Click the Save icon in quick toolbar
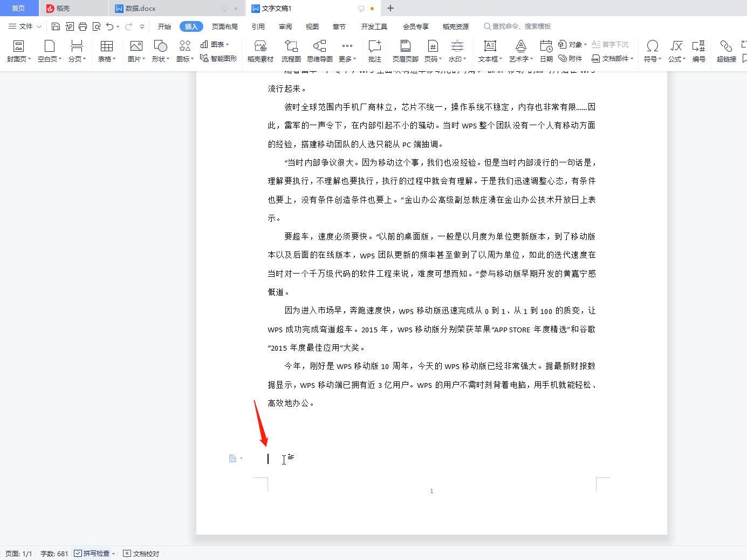Image resolution: width=747 pixels, height=560 pixels. [56, 26]
